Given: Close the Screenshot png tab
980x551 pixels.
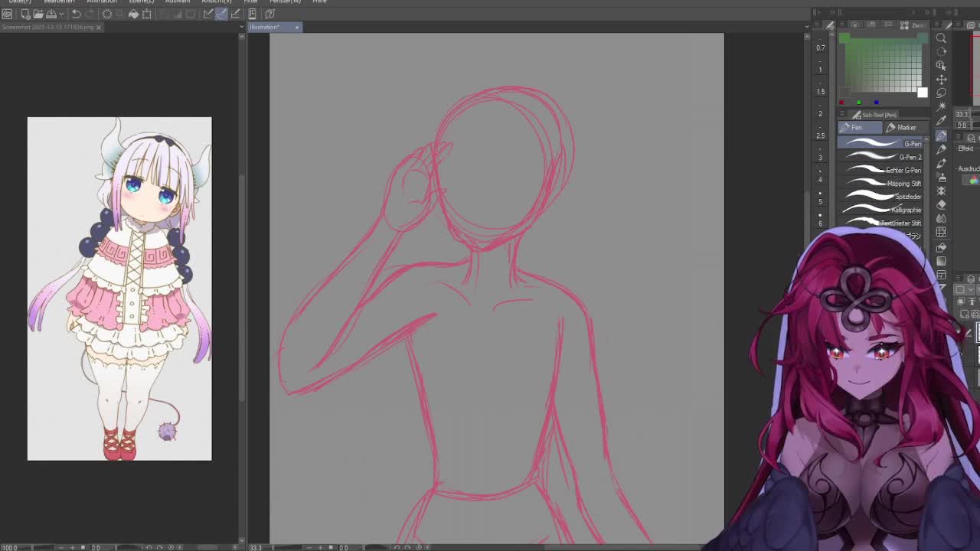Looking at the screenshot, I should click(99, 28).
